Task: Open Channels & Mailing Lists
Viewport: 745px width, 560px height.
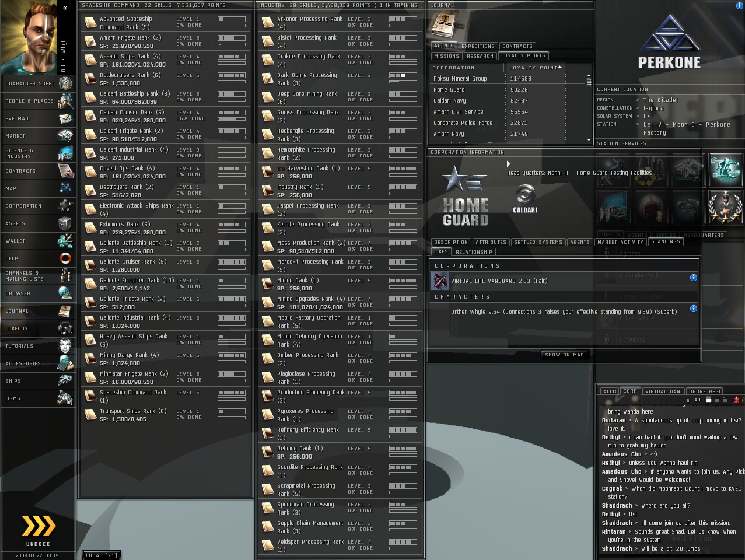Action: pos(38,276)
